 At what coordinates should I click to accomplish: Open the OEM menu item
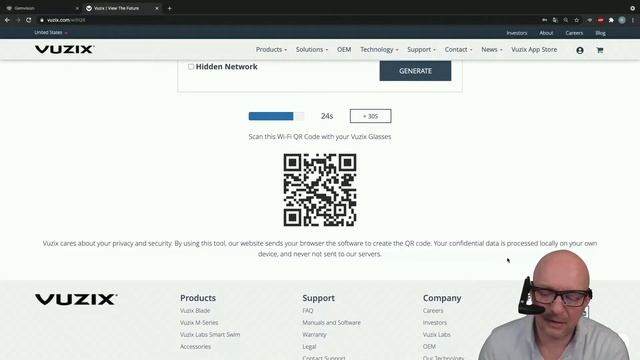pos(344,49)
